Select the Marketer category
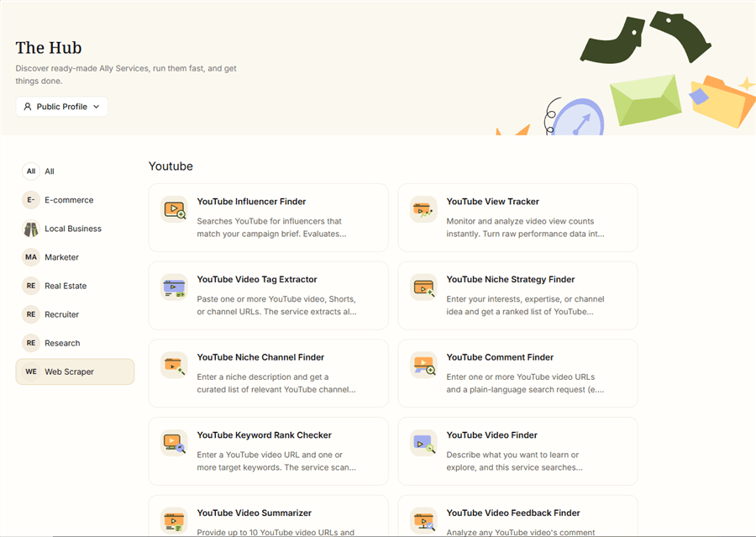This screenshot has width=756, height=537. click(61, 257)
